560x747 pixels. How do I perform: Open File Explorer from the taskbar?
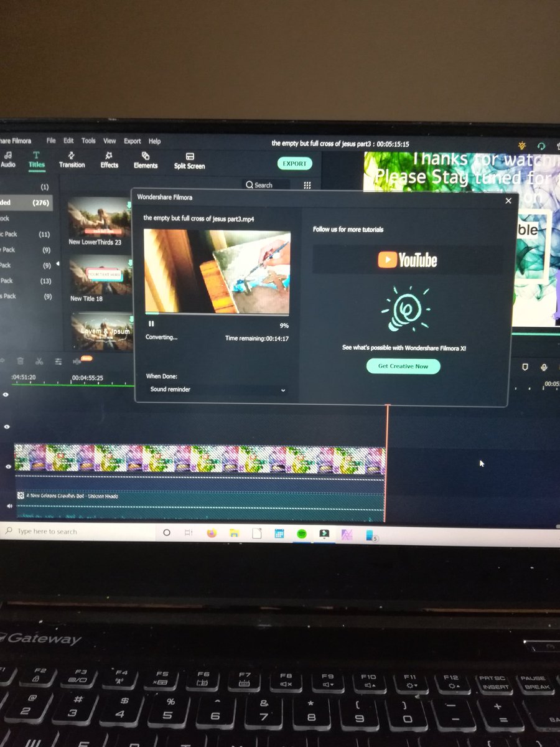point(235,533)
